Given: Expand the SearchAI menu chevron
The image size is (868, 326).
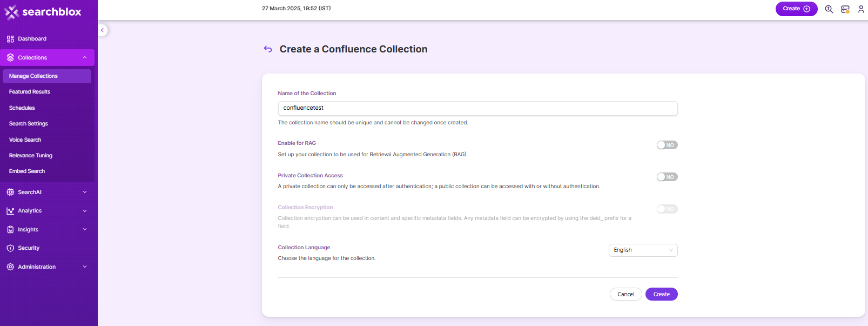Looking at the screenshot, I should tap(85, 192).
